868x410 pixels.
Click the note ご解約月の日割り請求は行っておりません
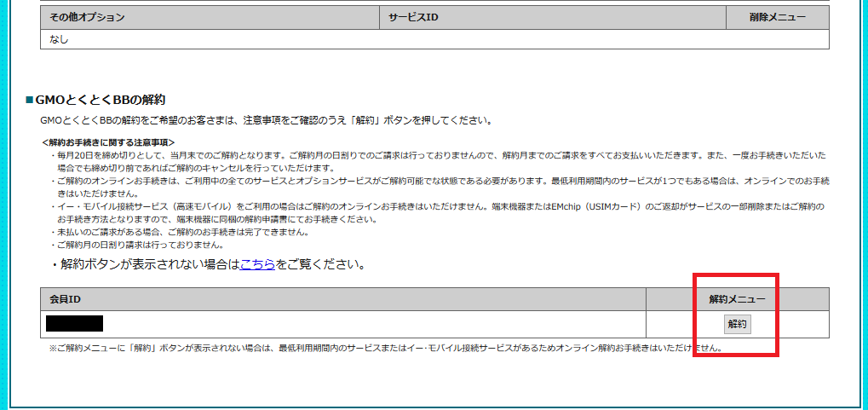(137, 245)
